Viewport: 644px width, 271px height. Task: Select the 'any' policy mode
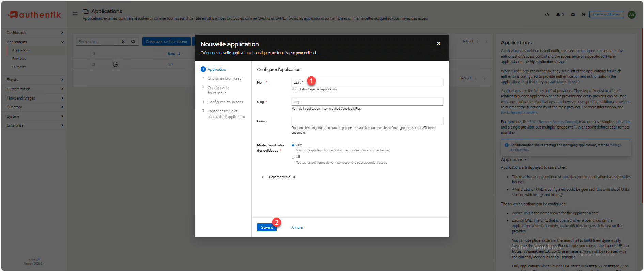[293, 145]
